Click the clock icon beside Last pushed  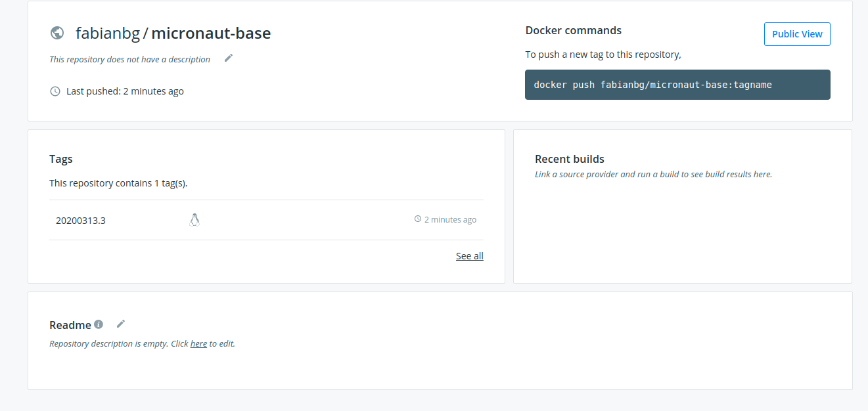[55, 91]
